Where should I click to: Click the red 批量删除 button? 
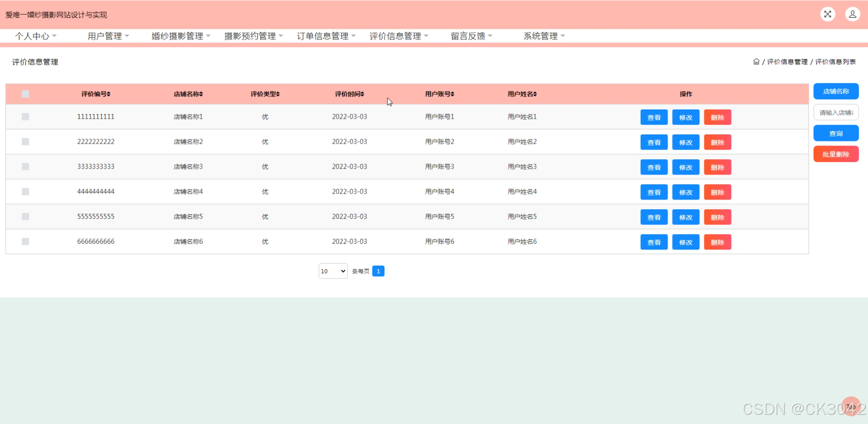pos(836,154)
